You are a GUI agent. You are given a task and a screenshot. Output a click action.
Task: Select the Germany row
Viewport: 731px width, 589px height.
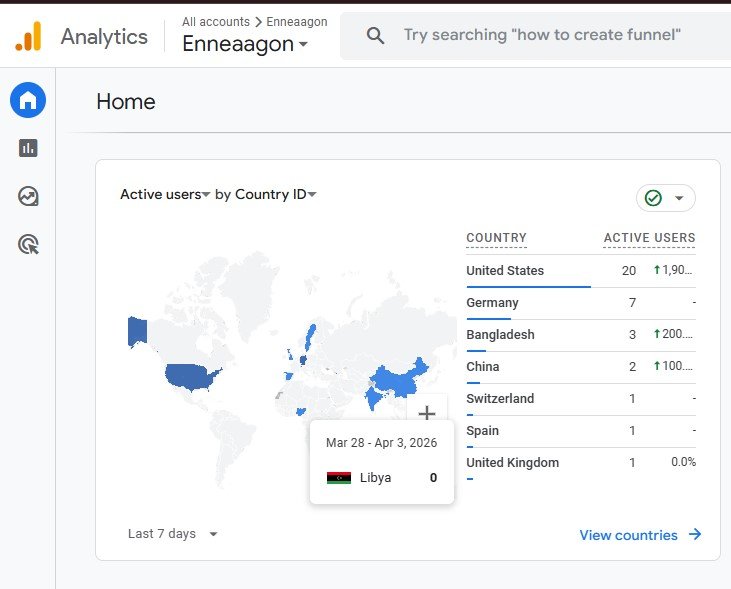pyautogui.click(x=581, y=303)
